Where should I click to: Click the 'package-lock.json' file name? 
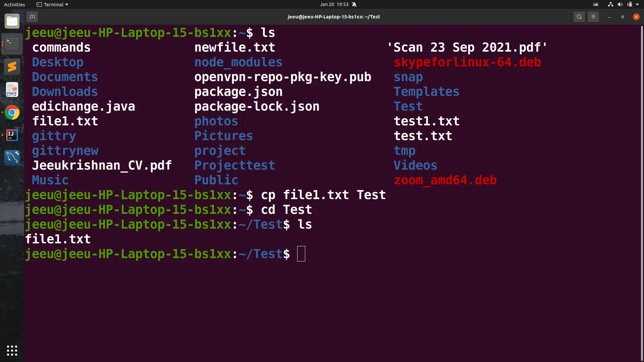point(257,106)
